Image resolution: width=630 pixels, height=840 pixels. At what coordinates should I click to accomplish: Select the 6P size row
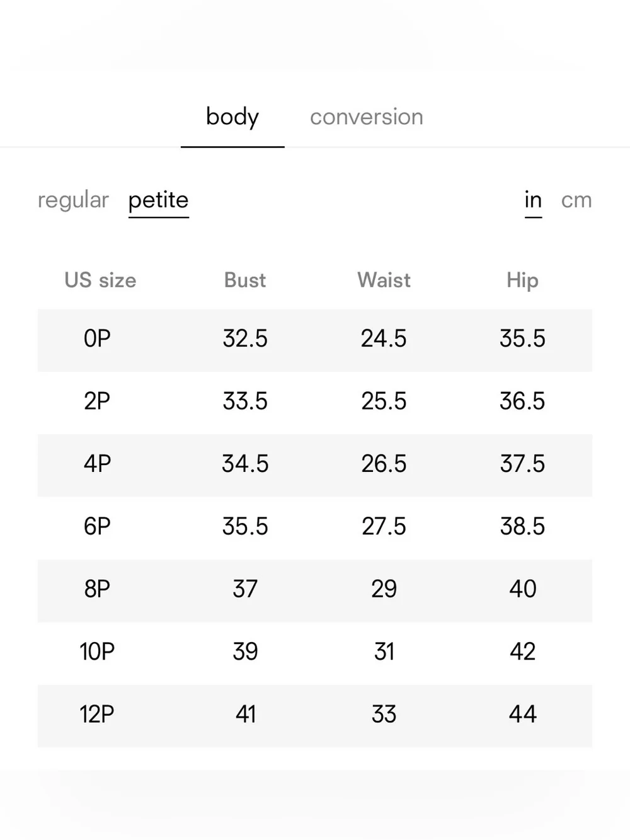point(315,527)
